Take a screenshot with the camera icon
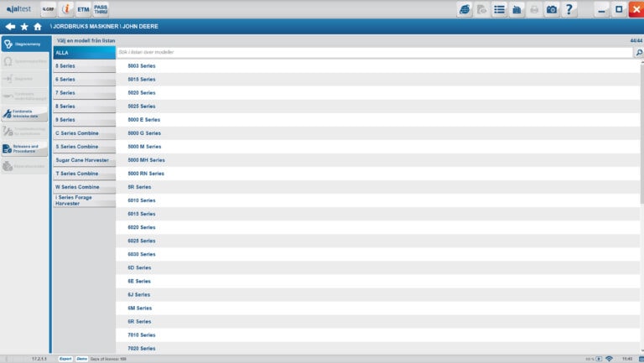644x363 pixels. (552, 9)
